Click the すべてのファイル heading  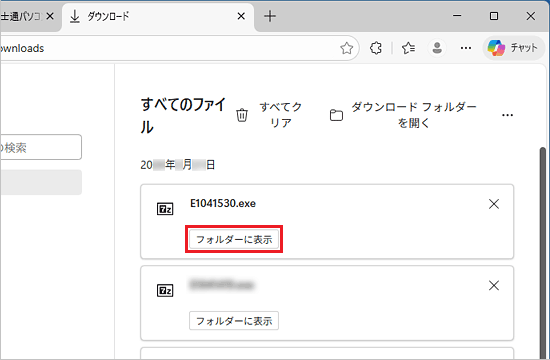(x=183, y=115)
